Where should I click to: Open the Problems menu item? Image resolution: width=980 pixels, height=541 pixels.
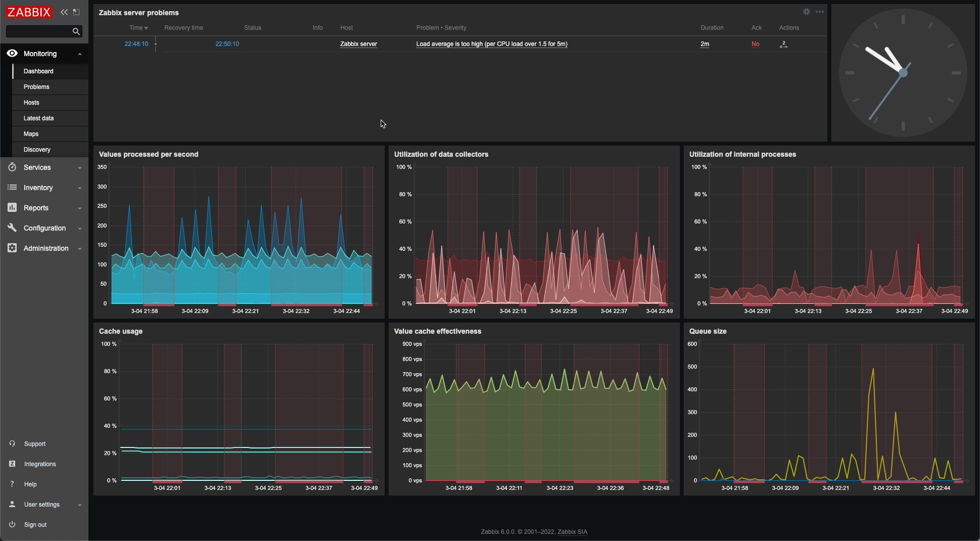[36, 87]
